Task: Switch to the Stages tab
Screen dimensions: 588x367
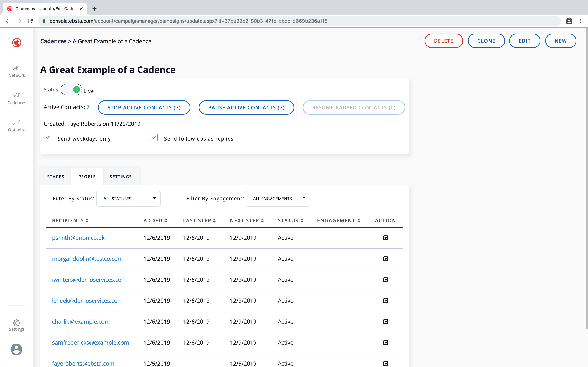Action: [x=56, y=177]
